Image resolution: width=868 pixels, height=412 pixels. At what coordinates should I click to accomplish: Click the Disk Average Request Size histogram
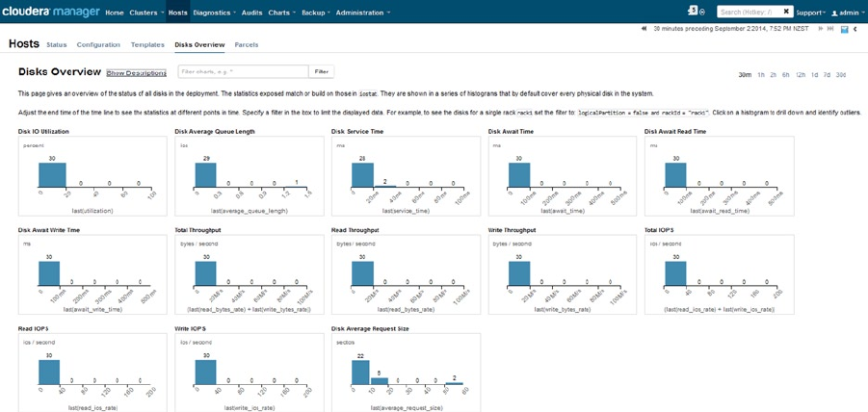pos(406,373)
